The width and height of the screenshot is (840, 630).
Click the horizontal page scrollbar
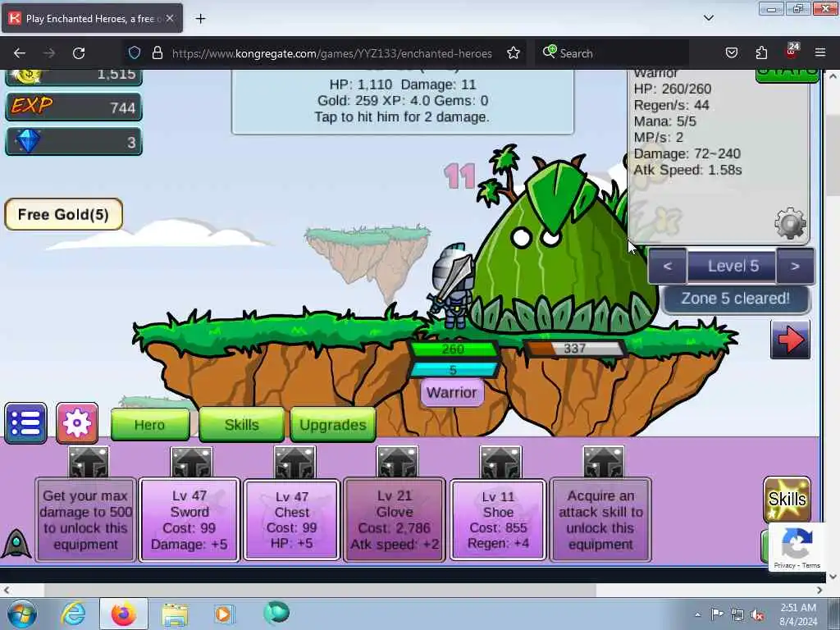pyautogui.click(x=320, y=590)
